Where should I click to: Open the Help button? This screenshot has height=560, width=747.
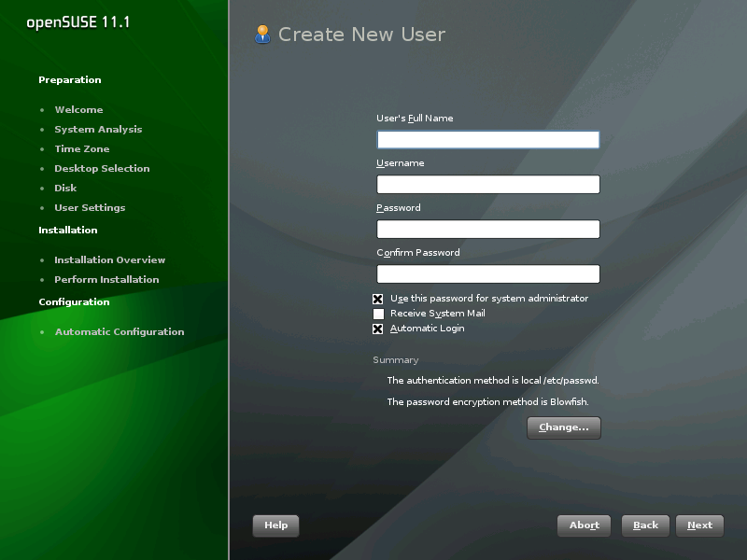coord(275,525)
